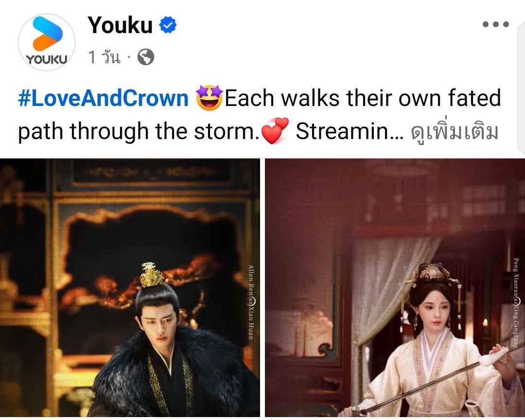Click the '1 วัน' post timestamp
The width and height of the screenshot is (525, 420).
(x=104, y=57)
